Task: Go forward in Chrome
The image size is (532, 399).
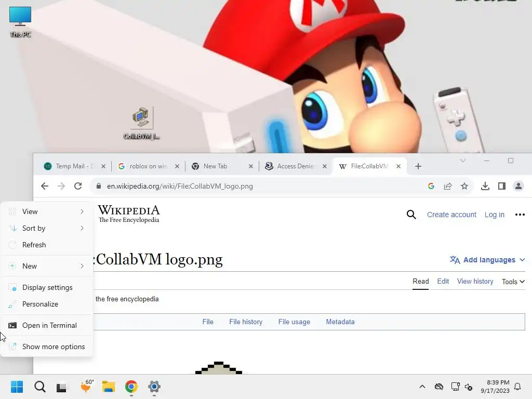Action: pyautogui.click(x=61, y=186)
